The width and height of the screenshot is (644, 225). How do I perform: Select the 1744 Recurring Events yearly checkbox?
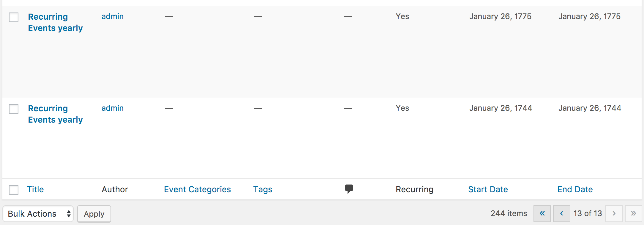pos(14,109)
